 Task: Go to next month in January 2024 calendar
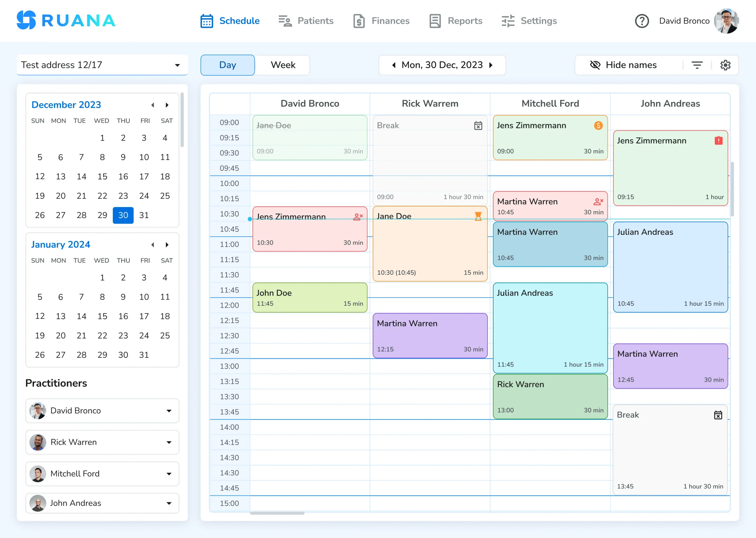click(167, 245)
